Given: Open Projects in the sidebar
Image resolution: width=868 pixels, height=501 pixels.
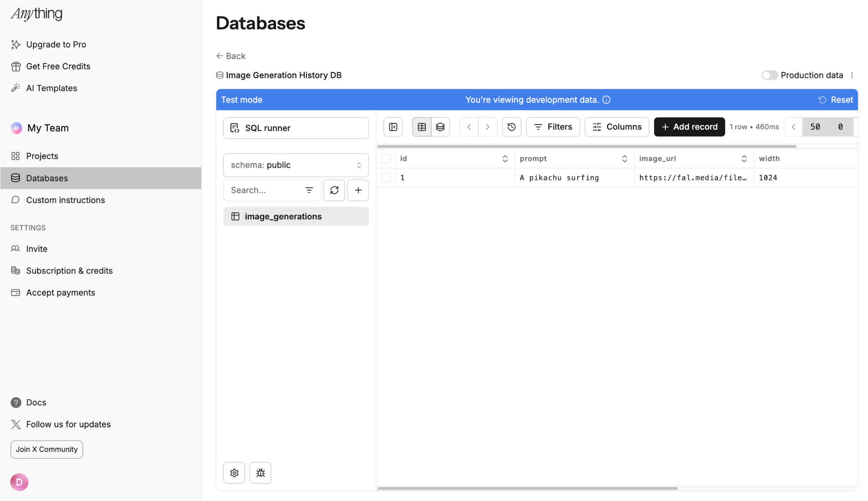Looking at the screenshot, I should click(x=42, y=156).
